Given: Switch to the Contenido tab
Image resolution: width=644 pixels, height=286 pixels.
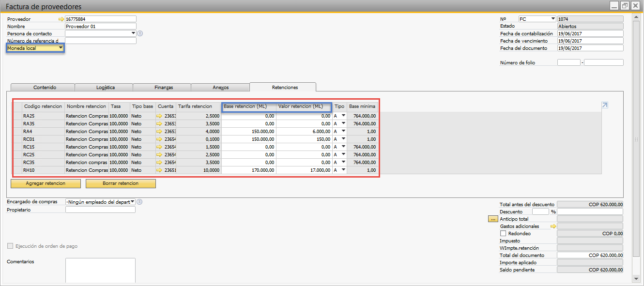Looking at the screenshot, I should (45, 87).
